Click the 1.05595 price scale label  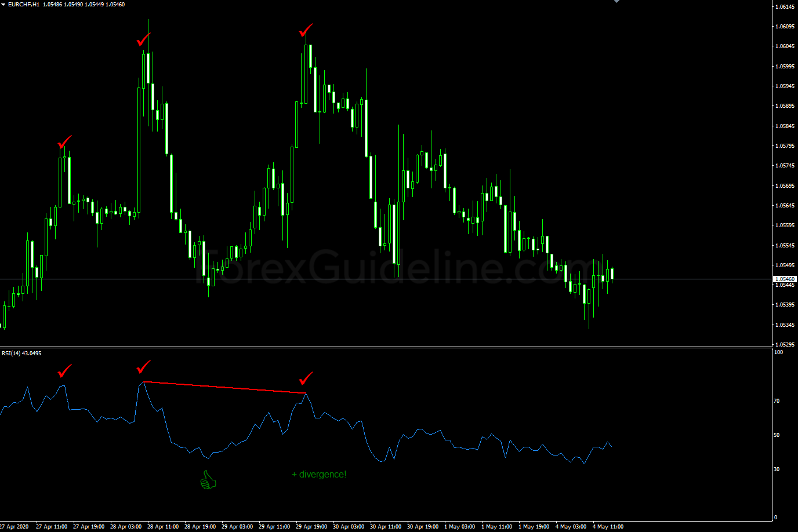coord(785,225)
